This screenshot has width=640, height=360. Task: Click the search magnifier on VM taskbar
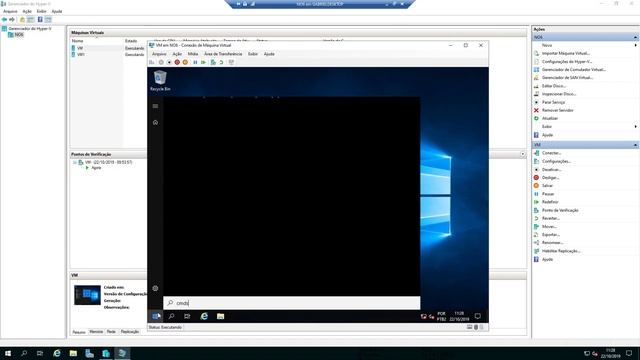171,316
